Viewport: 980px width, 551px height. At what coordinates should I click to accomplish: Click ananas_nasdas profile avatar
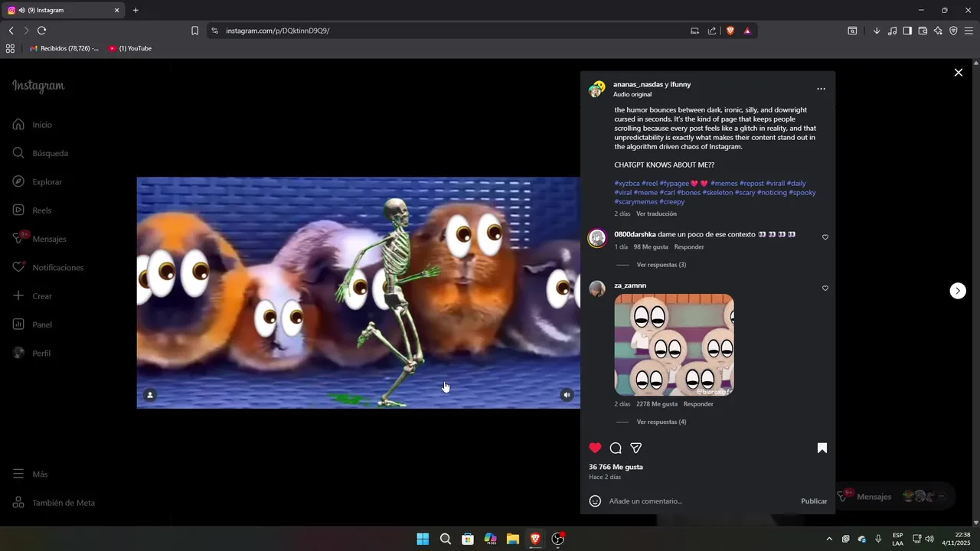(596, 89)
